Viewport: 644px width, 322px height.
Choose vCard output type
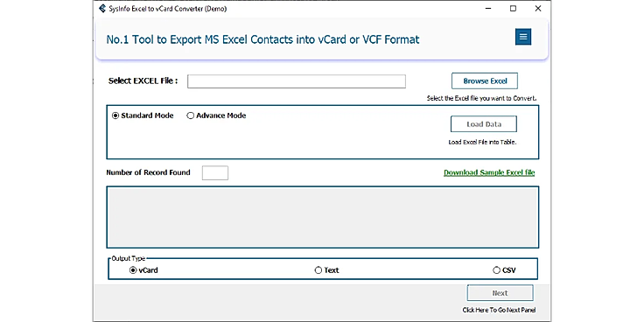pos(143,270)
